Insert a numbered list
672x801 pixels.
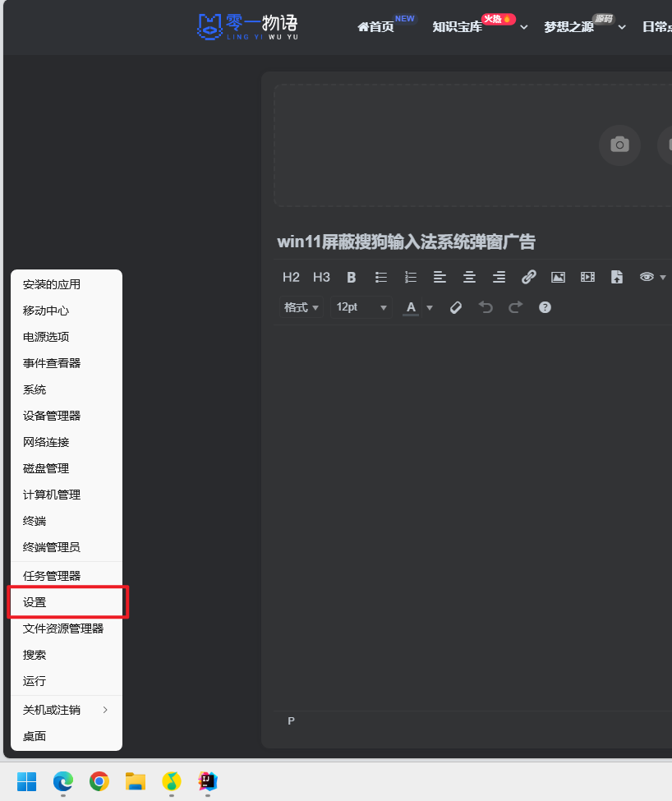click(x=411, y=277)
